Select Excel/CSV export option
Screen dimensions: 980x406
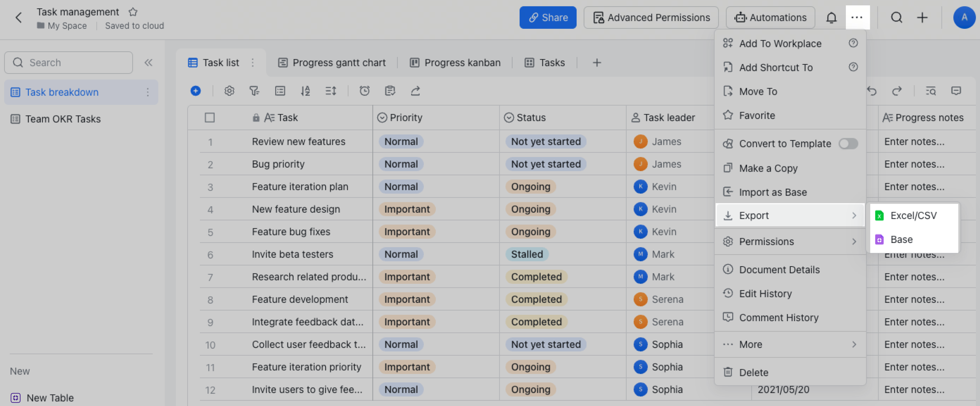point(913,215)
